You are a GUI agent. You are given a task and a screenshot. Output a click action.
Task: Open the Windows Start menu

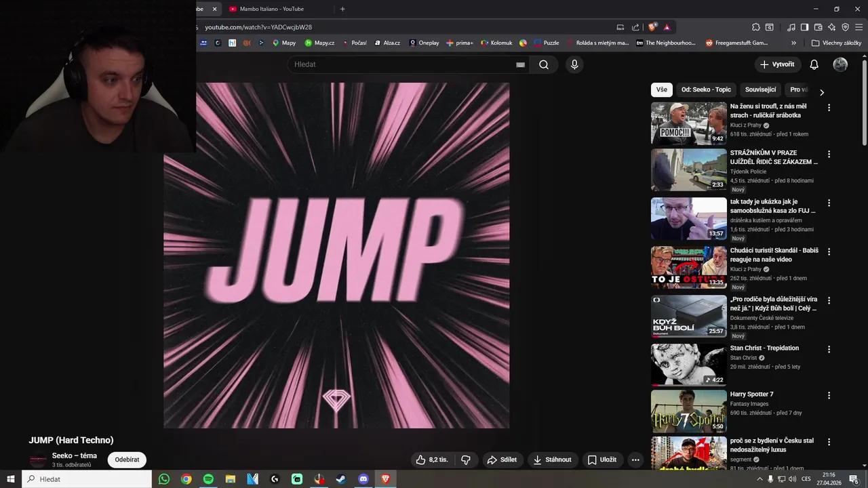(10, 479)
